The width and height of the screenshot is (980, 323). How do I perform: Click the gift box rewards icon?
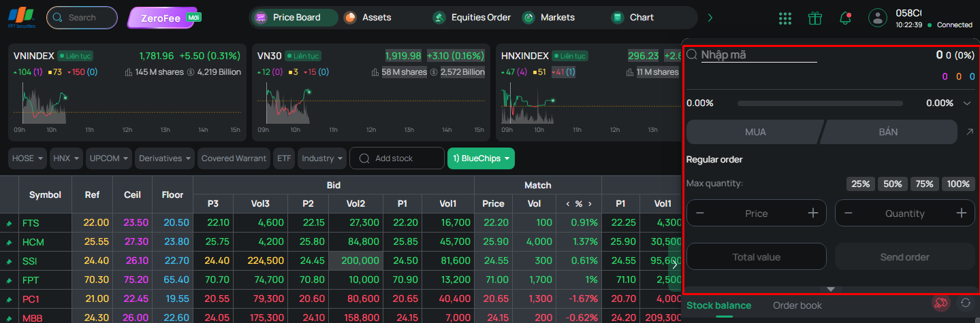[x=815, y=18]
